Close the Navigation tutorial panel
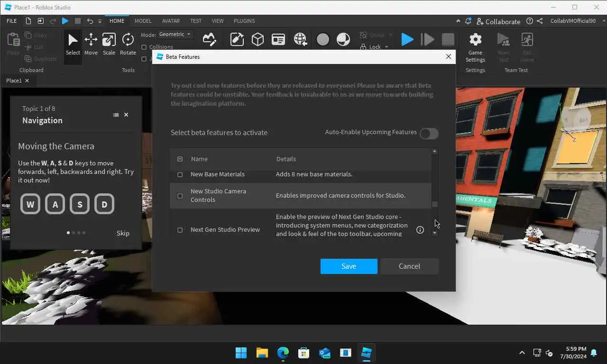The width and height of the screenshot is (607, 364). (126, 115)
